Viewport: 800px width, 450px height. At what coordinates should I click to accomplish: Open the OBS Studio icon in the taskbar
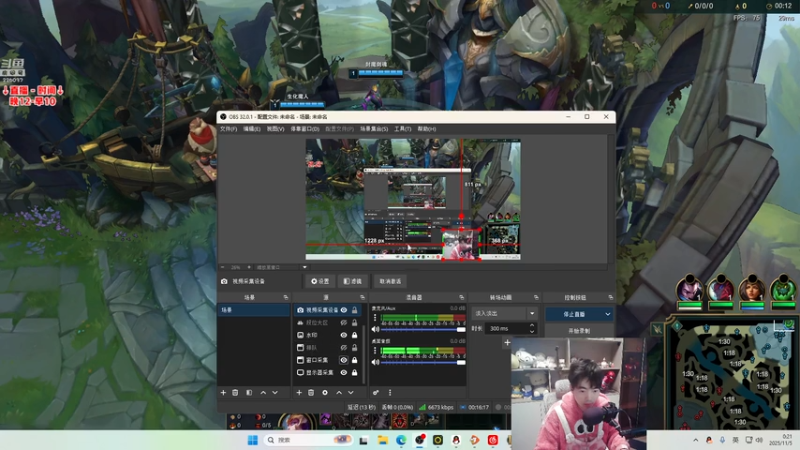419,440
